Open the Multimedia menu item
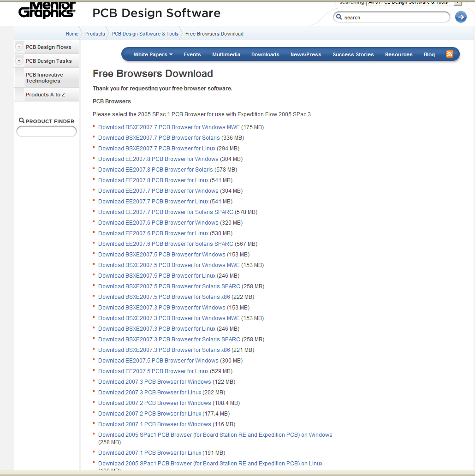 pyautogui.click(x=226, y=54)
